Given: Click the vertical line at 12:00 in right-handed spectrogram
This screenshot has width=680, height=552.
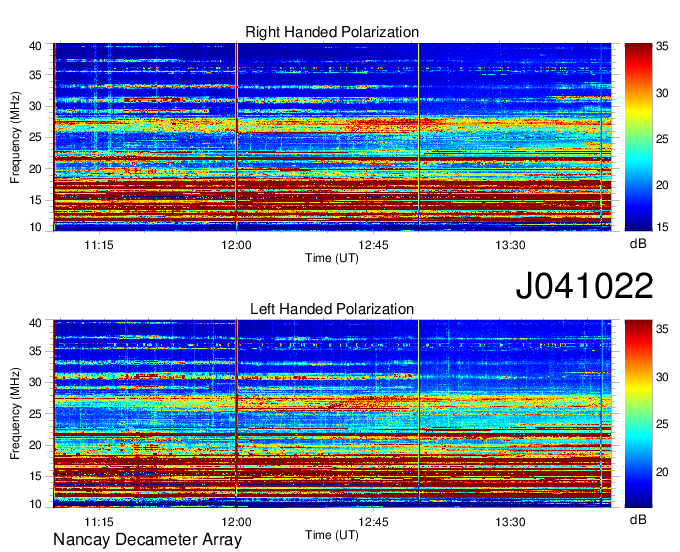Looking at the screenshot, I should [236, 137].
